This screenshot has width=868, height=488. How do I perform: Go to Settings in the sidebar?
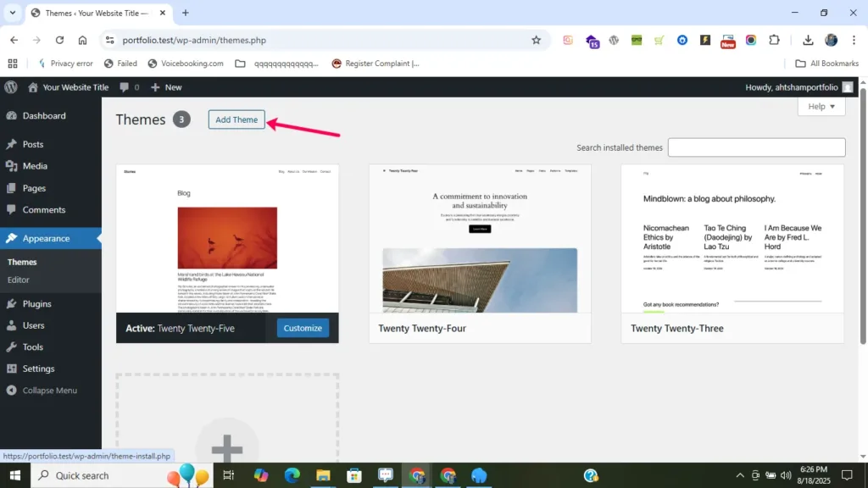[38, 369]
